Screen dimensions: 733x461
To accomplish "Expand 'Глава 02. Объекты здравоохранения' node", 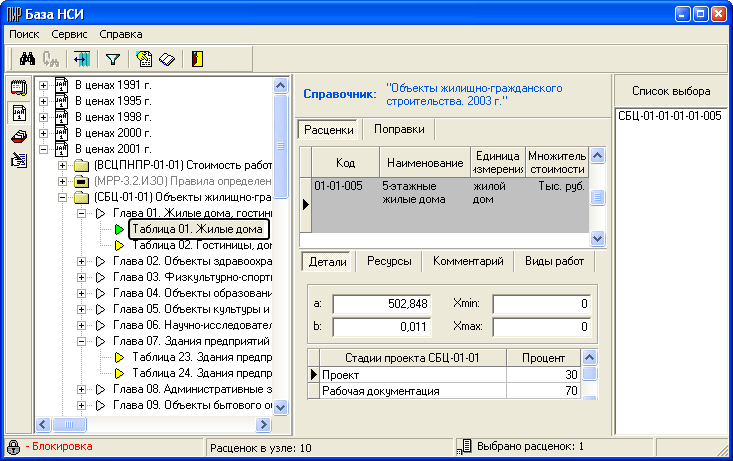I will [82, 261].
